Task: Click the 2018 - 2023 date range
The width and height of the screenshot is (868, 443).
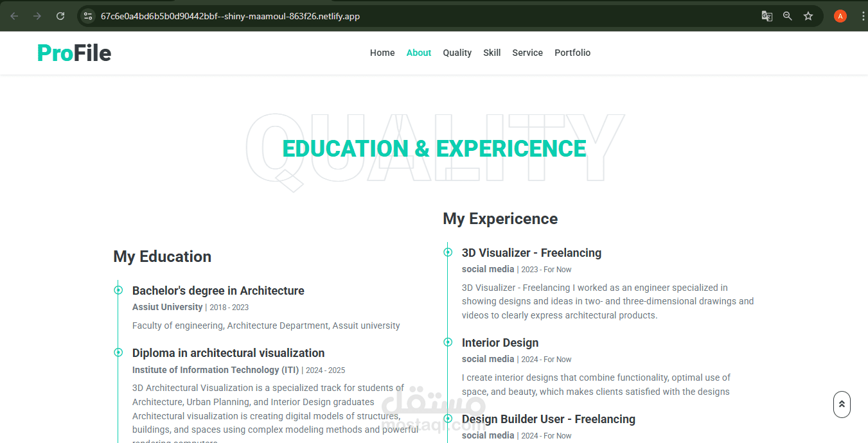Action: (x=229, y=308)
